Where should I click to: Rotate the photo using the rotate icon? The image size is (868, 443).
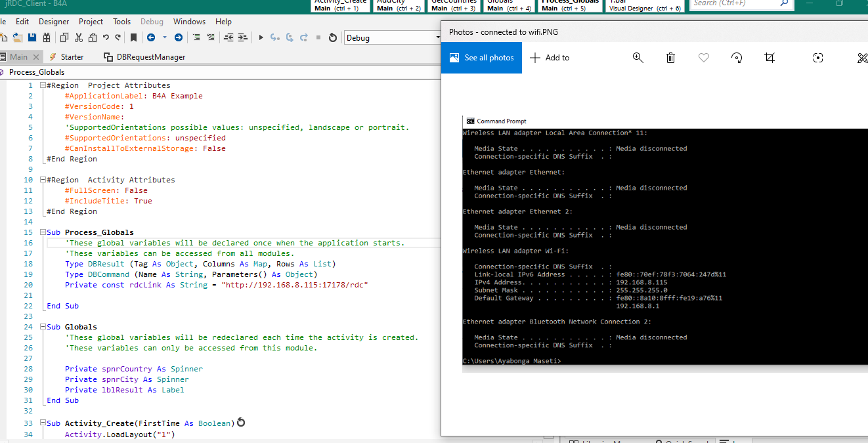point(737,58)
